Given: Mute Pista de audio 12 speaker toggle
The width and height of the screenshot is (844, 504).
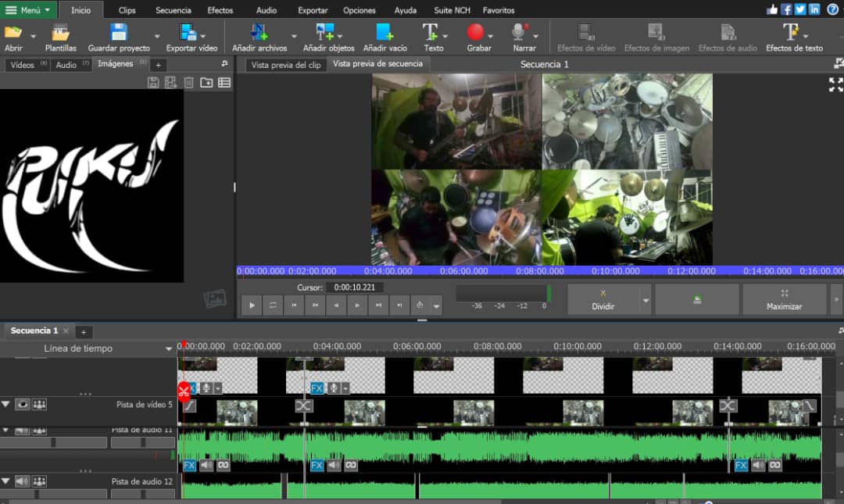Looking at the screenshot, I should (x=23, y=481).
